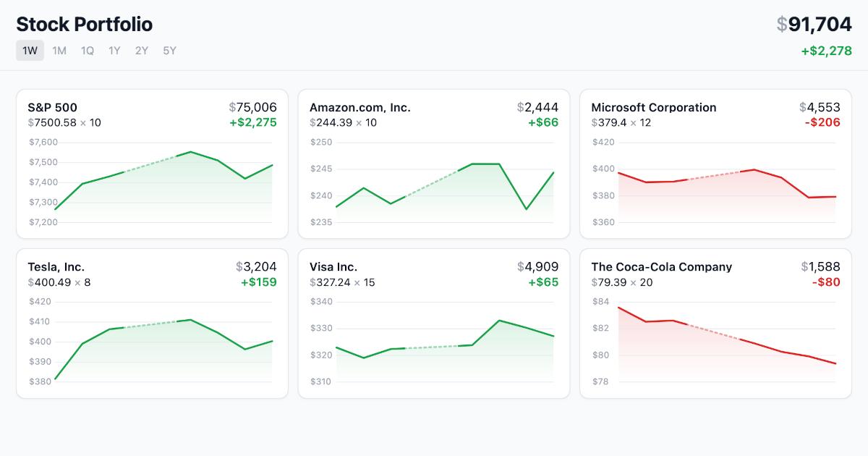868x456 pixels.
Task: Click the Visa gain +$65
Action: [543, 282]
